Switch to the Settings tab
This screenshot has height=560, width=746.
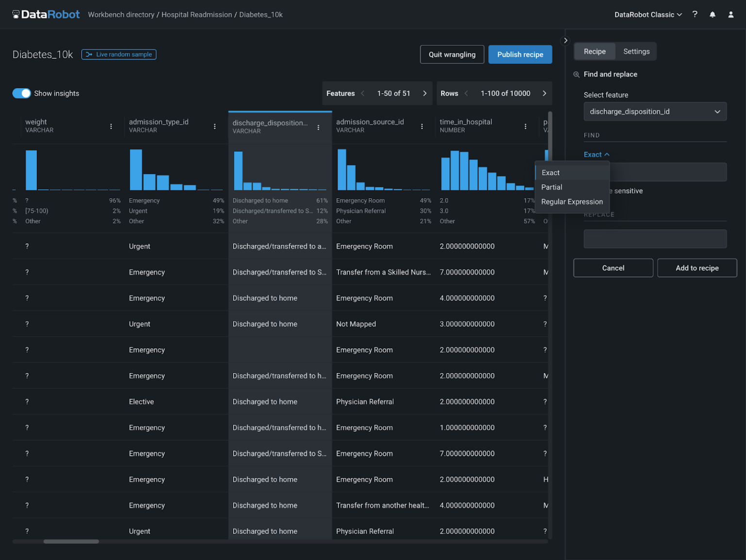coord(636,51)
